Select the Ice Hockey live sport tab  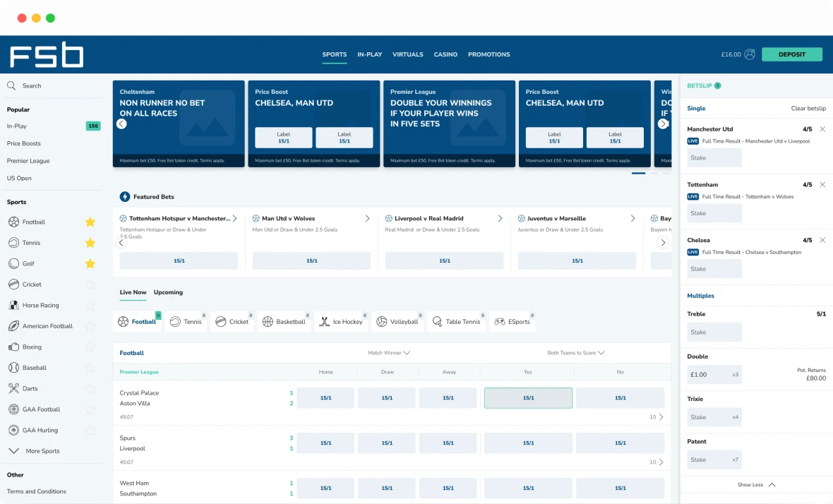point(342,322)
